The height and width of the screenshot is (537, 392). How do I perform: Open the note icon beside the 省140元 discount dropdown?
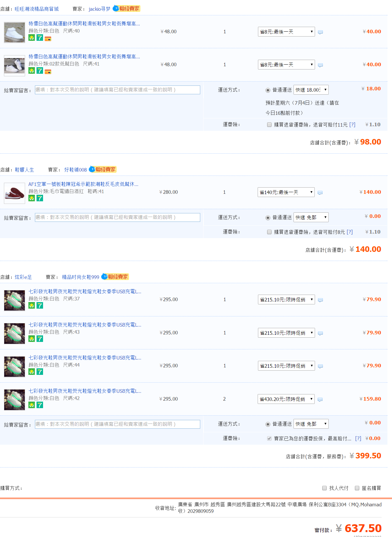[x=320, y=193]
